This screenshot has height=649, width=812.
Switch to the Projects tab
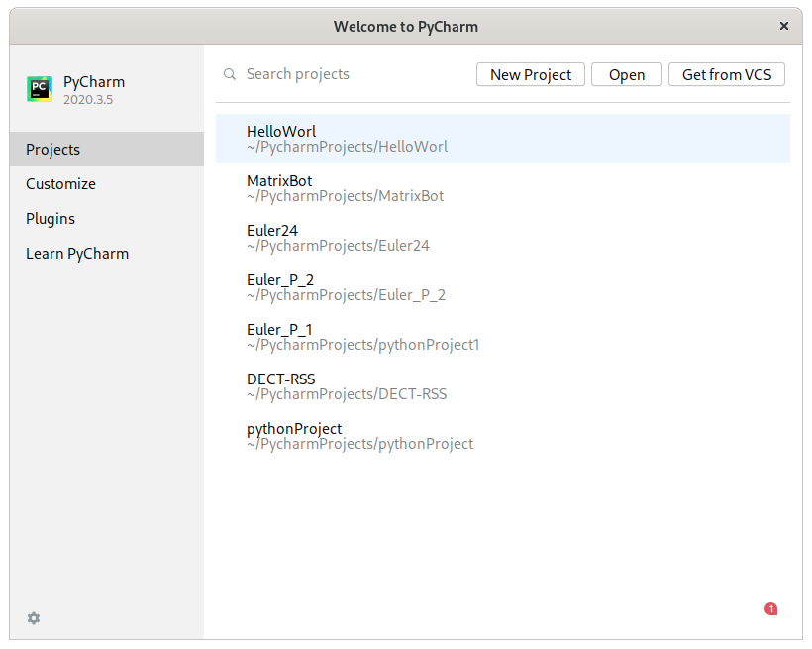tap(52, 149)
